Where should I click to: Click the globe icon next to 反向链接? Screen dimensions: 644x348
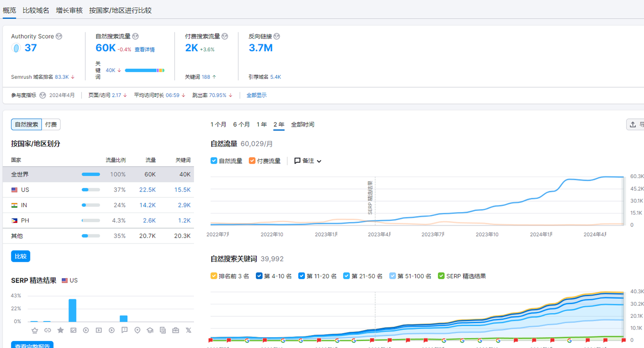tap(277, 37)
